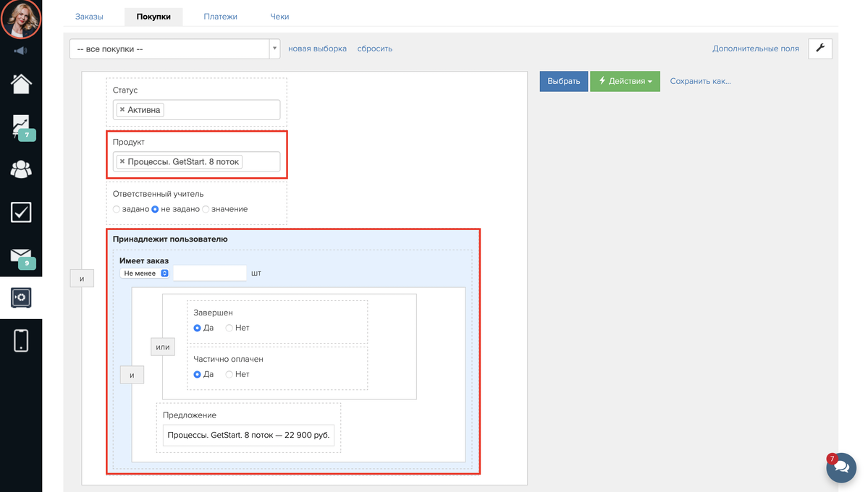Image resolution: width=868 pixels, height=492 pixels.
Task: Open the home icon in sidebar
Action: pyautogui.click(x=21, y=83)
